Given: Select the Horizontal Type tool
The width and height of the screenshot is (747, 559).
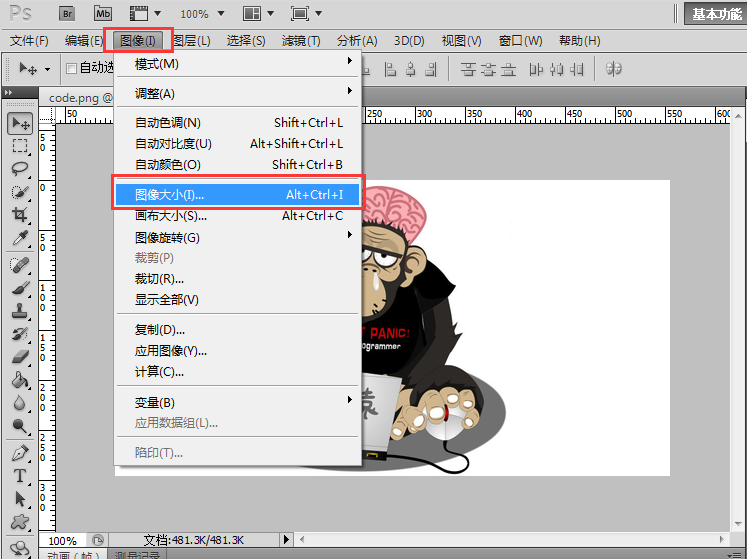Looking at the screenshot, I should (20, 476).
